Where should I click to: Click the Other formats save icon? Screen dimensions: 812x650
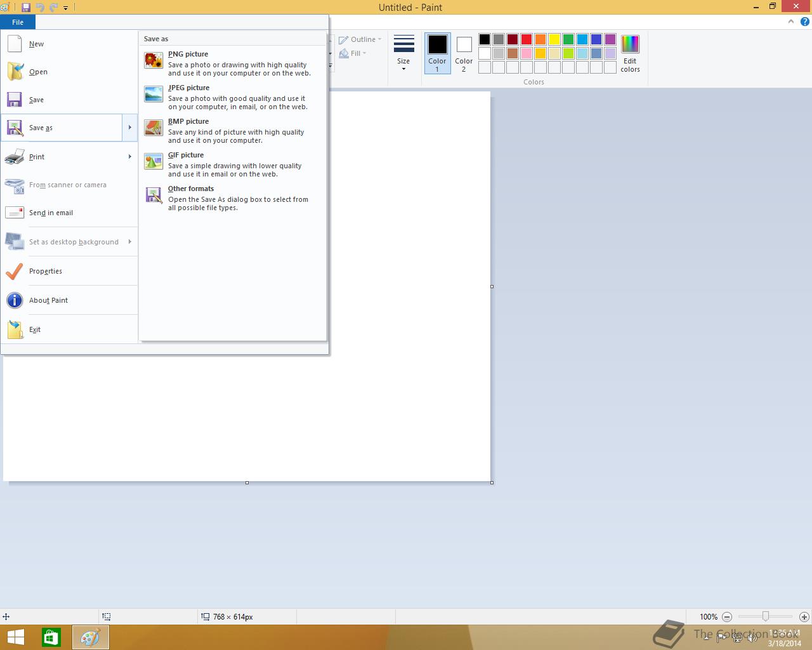click(x=154, y=195)
